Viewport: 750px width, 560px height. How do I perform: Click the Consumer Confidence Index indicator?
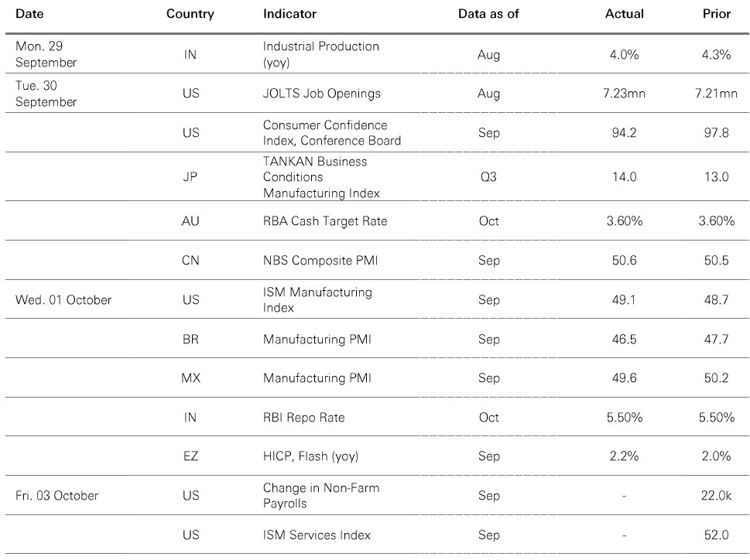tap(332, 132)
